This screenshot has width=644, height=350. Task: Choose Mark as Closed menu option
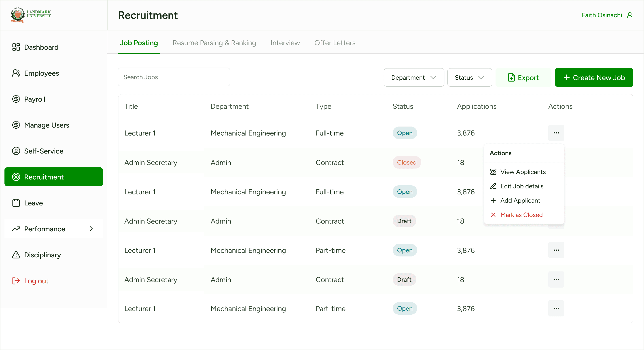[x=521, y=215]
